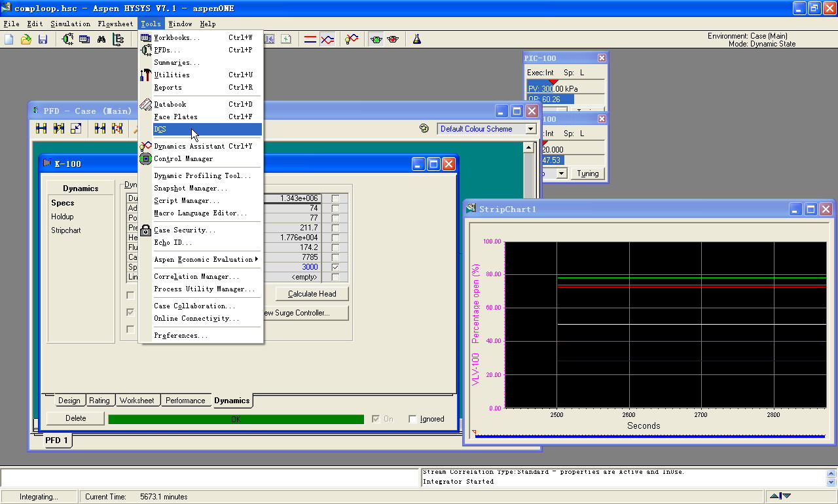Open the Flowsheet menu
The width and height of the screenshot is (838, 504).
(x=115, y=24)
